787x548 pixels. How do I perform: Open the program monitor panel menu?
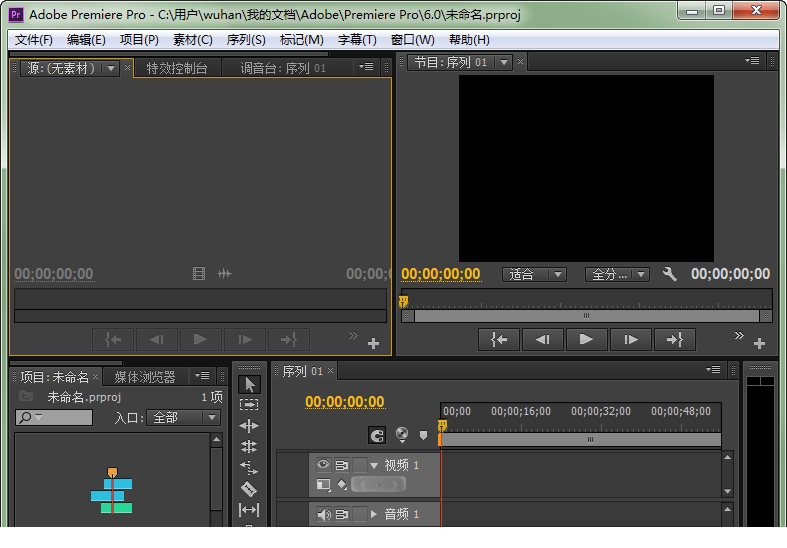click(752, 61)
